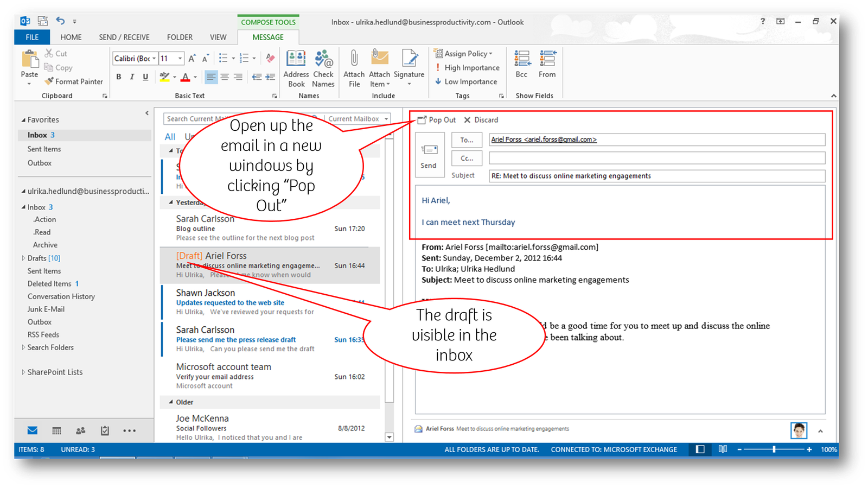Open the Tasks view in navigation bar
Viewport: 868px width, 488px height.
coord(105,430)
